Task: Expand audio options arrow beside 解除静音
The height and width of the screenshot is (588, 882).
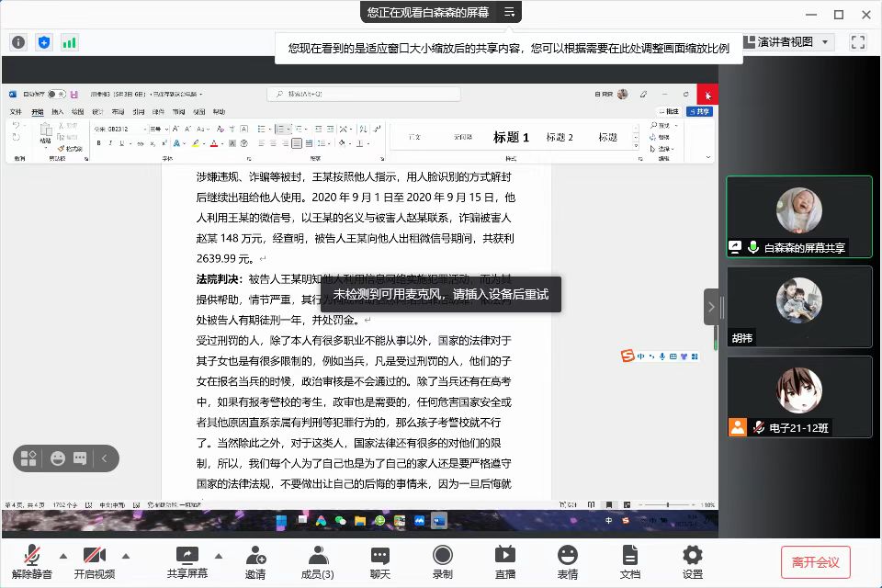Action: point(63,555)
